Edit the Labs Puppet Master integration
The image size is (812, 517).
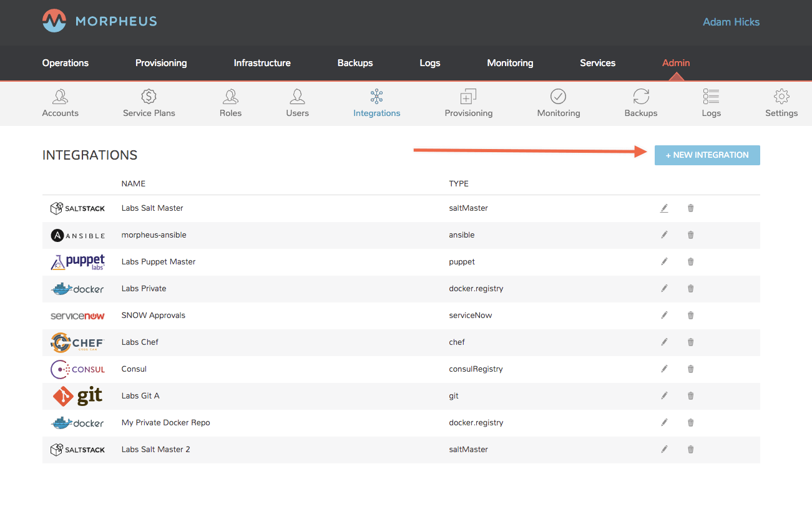coord(664,262)
